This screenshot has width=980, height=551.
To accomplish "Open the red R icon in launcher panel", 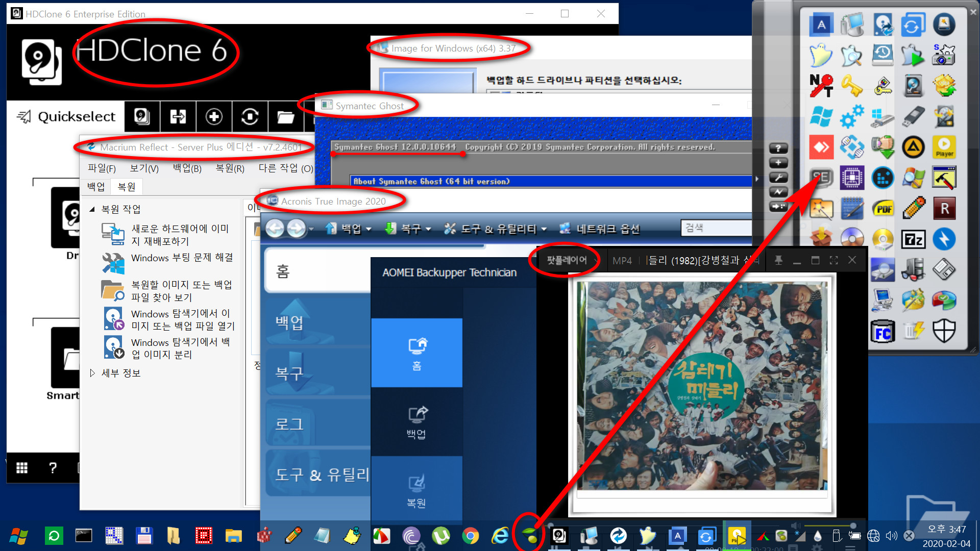I will (x=944, y=209).
